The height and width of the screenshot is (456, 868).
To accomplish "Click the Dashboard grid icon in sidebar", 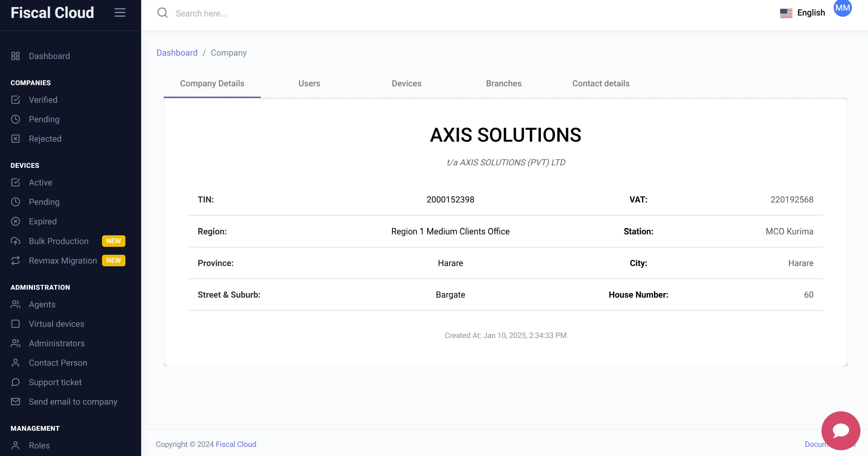I will point(15,56).
